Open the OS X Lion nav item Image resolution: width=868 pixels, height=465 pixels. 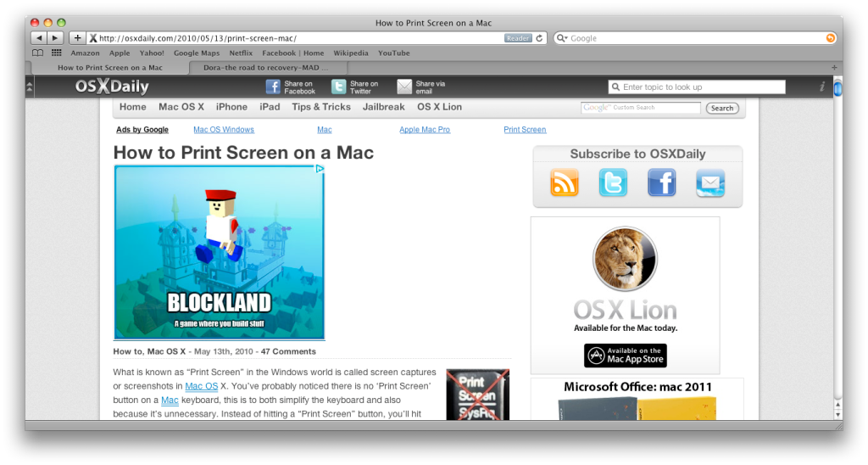pos(440,107)
